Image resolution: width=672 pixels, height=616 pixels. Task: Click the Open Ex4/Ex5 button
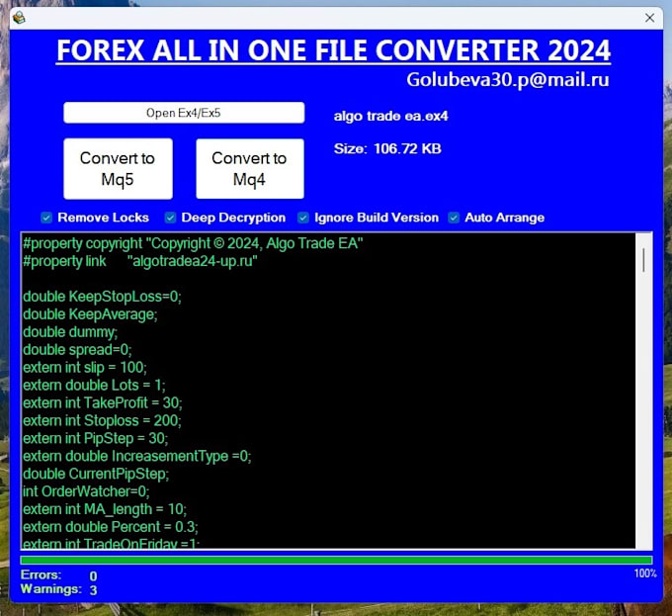[184, 113]
